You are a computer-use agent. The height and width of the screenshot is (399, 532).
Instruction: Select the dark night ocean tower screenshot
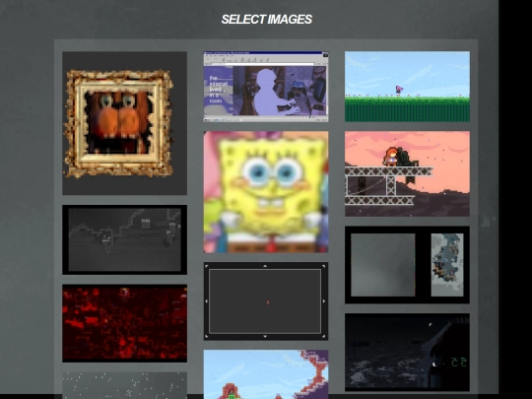click(x=407, y=352)
